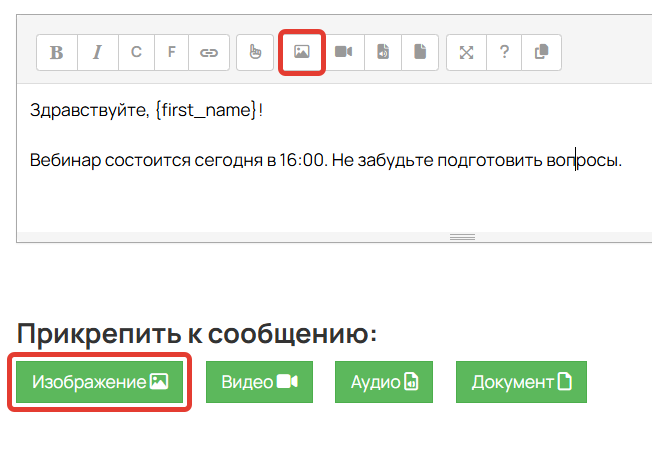
Task: Apply italic formatting with the I icon
Action: (x=98, y=52)
